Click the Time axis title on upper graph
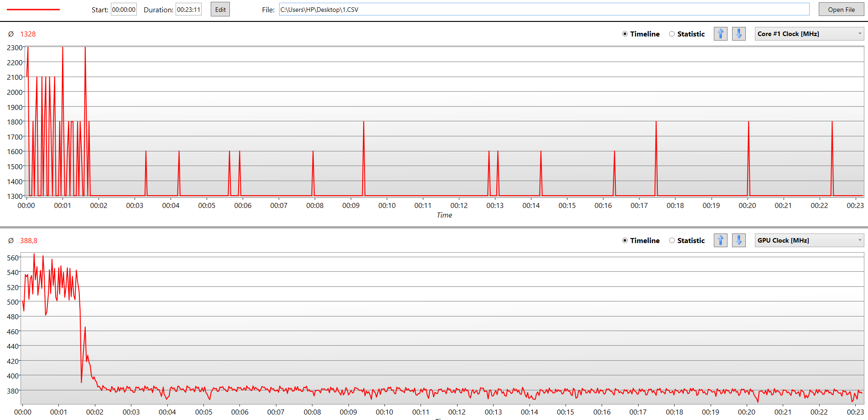 coord(444,215)
